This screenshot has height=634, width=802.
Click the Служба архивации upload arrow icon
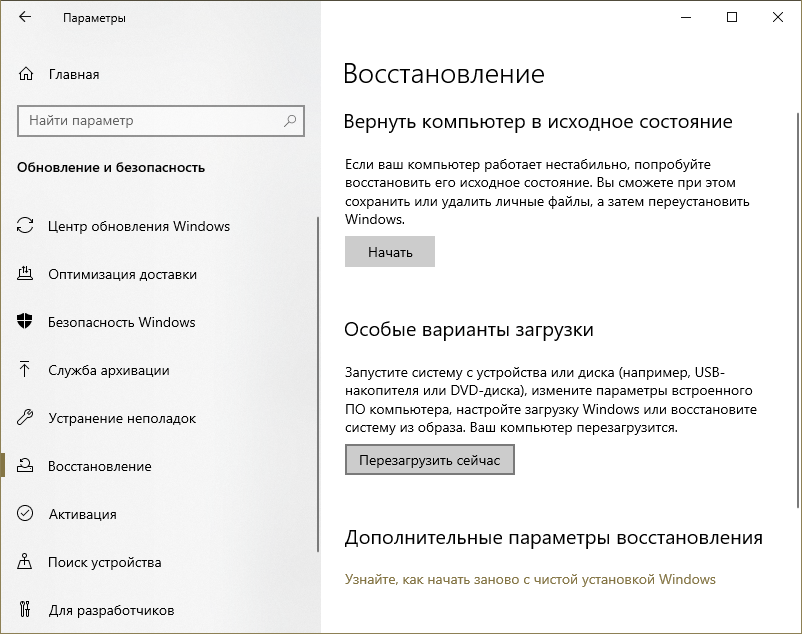pos(26,370)
